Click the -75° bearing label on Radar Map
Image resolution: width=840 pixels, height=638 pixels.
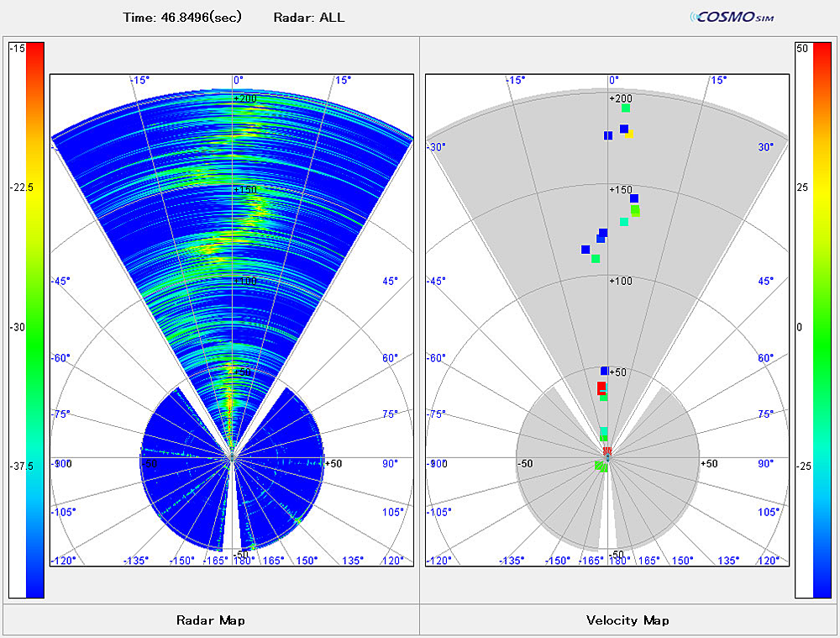(x=60, y=414)
